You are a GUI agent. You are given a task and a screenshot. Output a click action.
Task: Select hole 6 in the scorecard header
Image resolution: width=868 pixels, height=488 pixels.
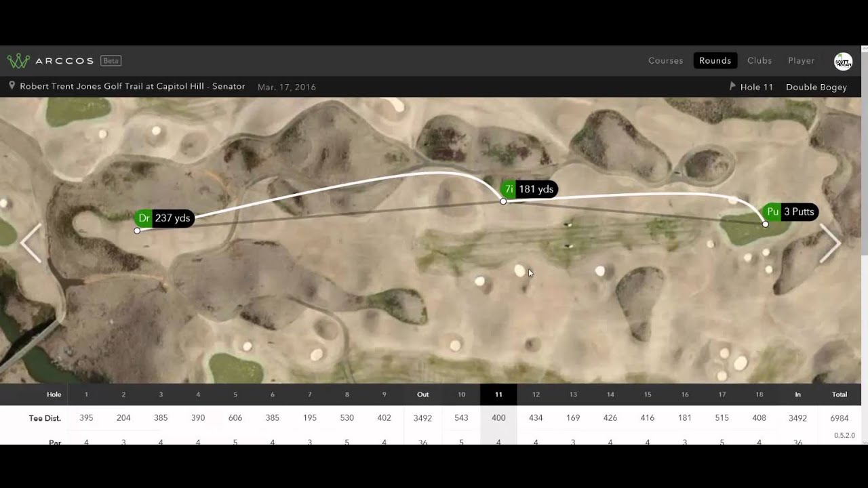click(273, 394)
